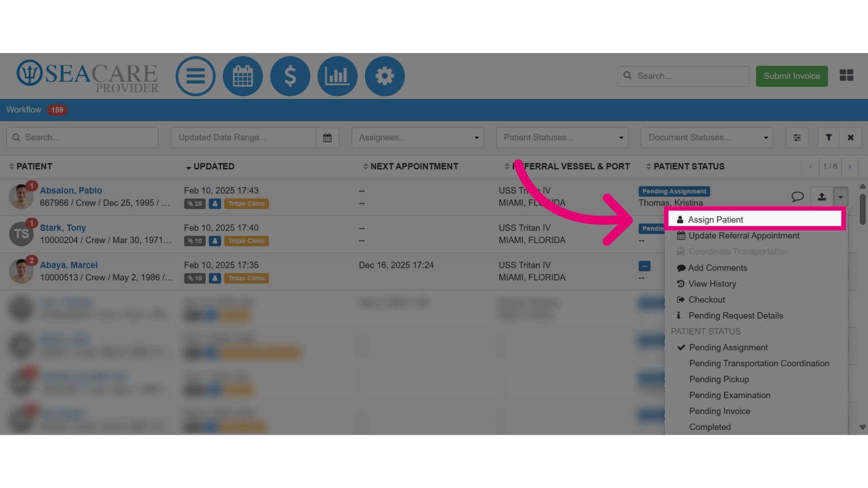Click the Submit Invoice button

[x=792, y=76]
